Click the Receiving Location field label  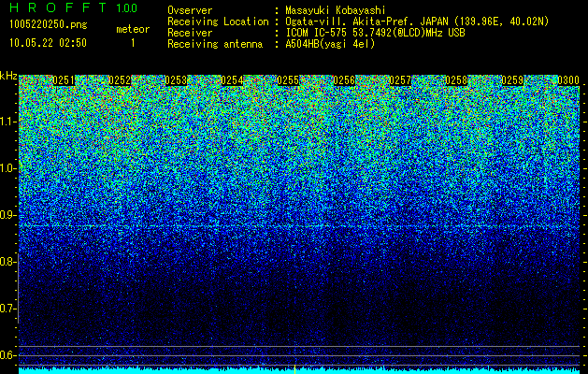(218, 22)
